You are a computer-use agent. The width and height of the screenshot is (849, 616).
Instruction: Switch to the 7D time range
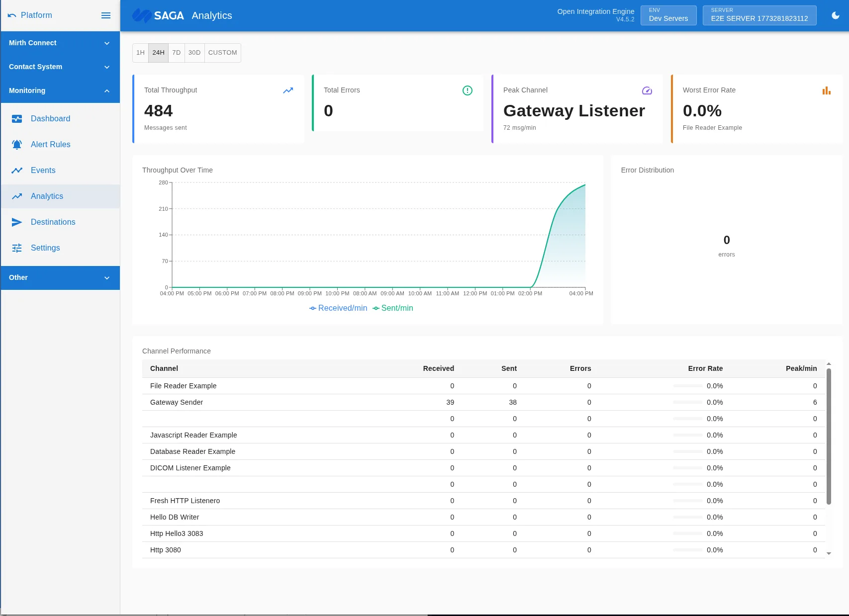click(177, 53)
